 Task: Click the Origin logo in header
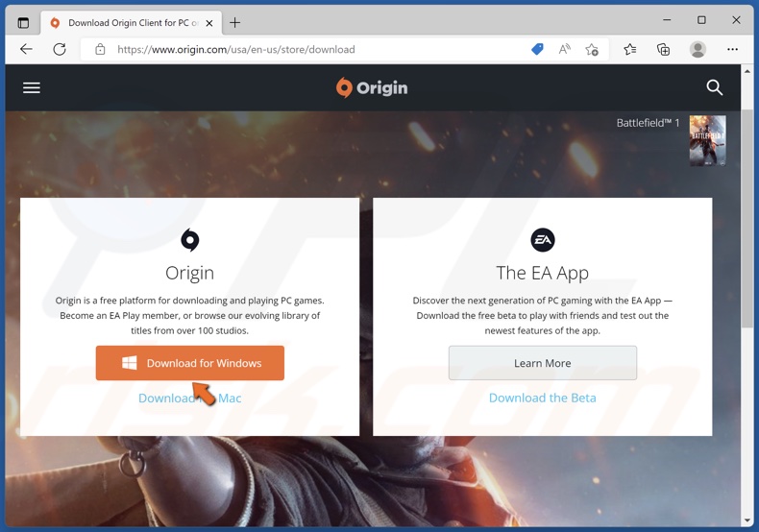tap(372, 87)
